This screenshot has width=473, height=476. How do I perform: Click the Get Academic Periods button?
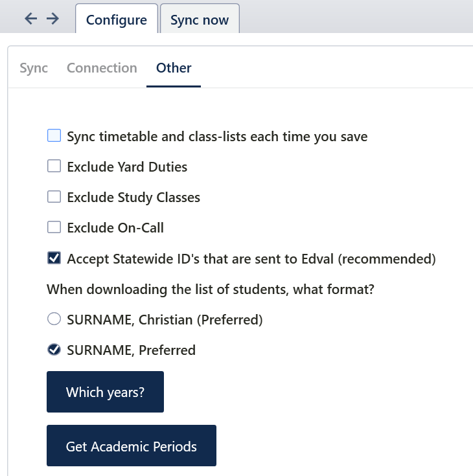coord(132,446)
